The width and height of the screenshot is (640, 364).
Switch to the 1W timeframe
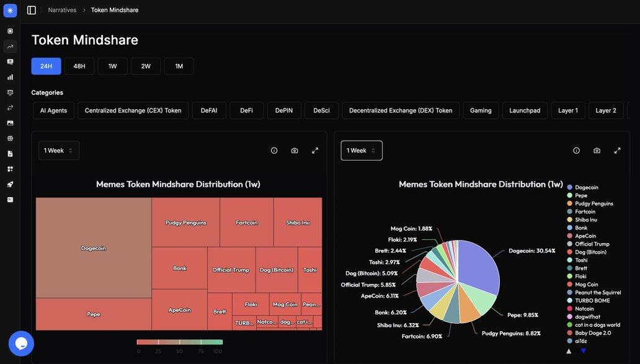point(113,66)
